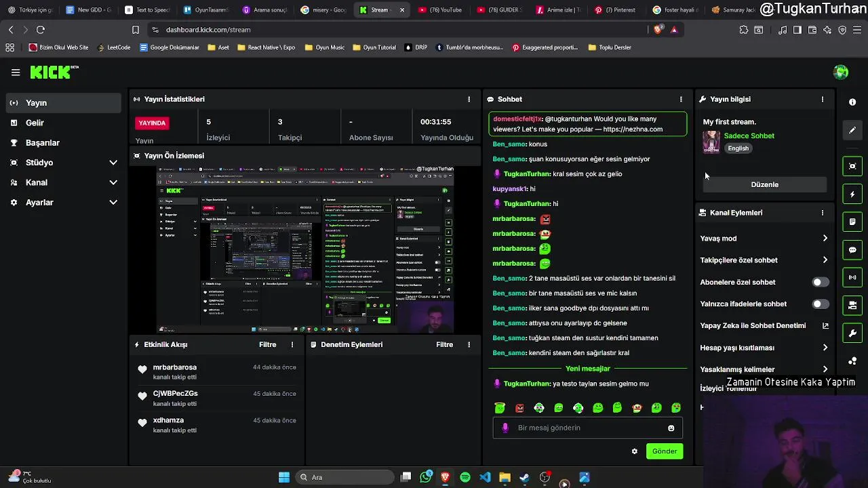Open options menu of Yayın bilgisi panel
The height and width of the screenshot is (488, 868).
coord(823,99)
